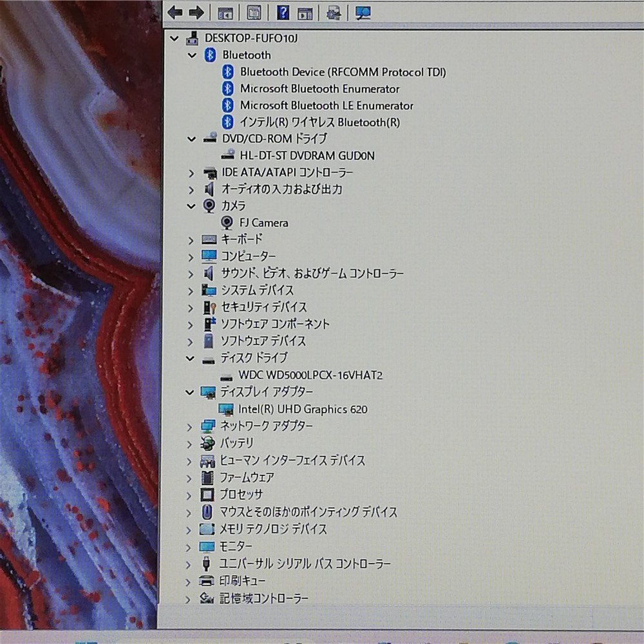This screenshot has height=644, width=644.
Task: Select the FJ Camera device
Action: pos(263,223)
